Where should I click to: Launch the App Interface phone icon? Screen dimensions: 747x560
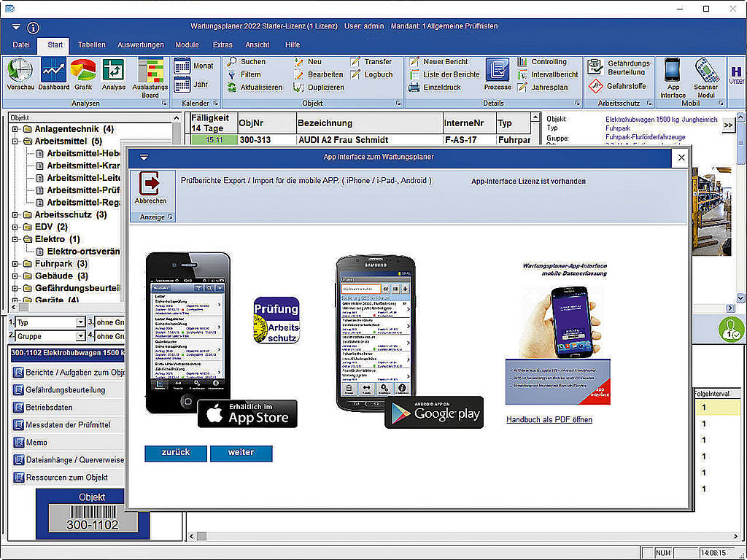pyautogui.click(x=673, y=77)
